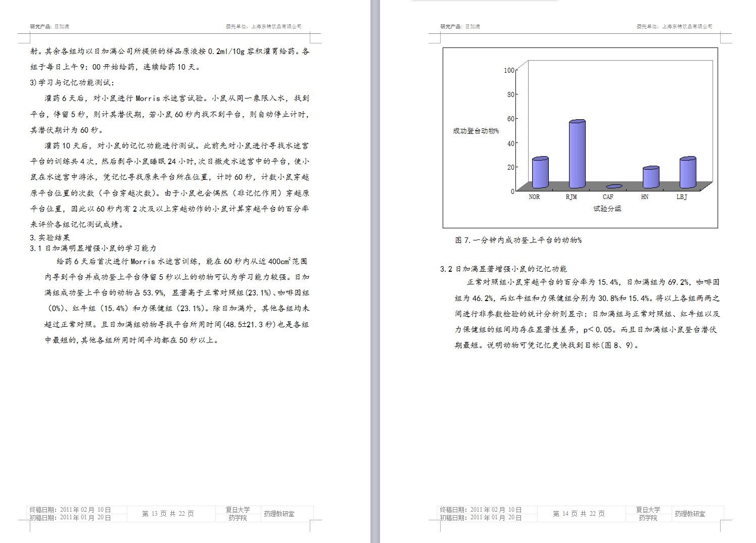Click the LBJ category label under the chart
Viewport: 756px width, 543px height.
point(682,197)
